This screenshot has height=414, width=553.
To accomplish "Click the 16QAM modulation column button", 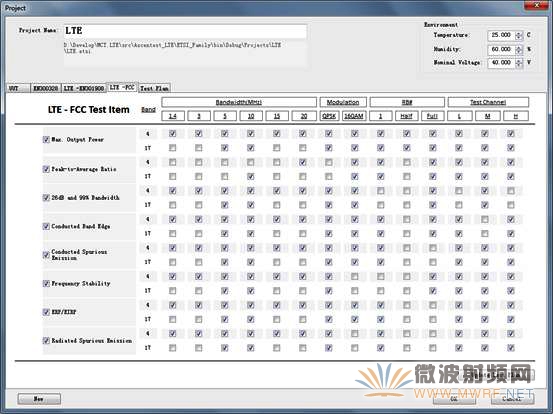I will tap(354, 116).
